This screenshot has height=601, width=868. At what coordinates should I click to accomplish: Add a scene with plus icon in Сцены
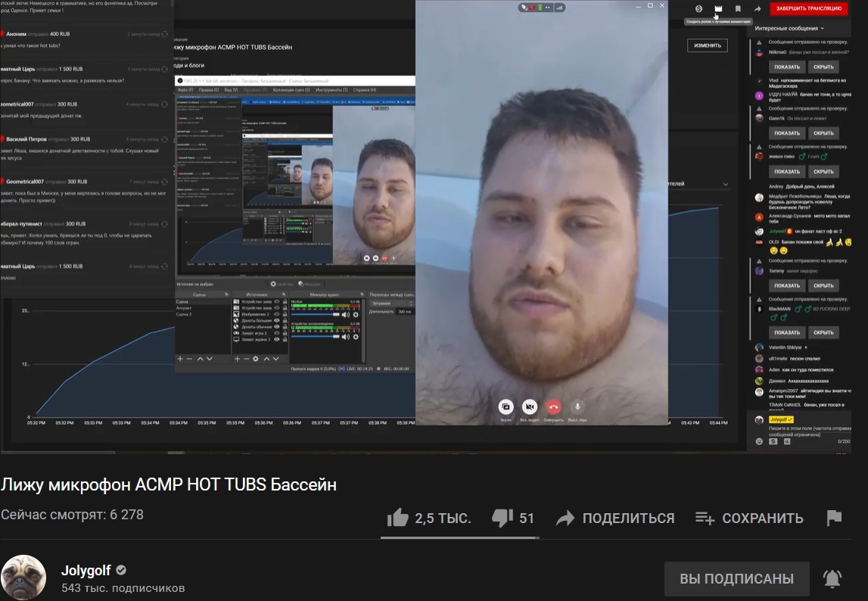[x=180, y=359]
